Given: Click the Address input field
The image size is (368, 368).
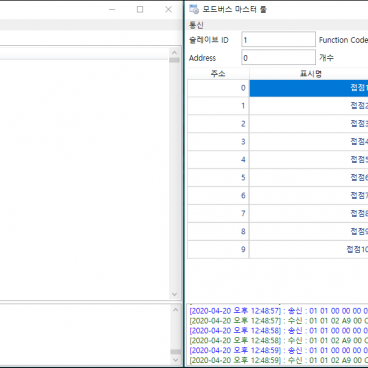Looking at the screenshot, I should coord(278,58).
